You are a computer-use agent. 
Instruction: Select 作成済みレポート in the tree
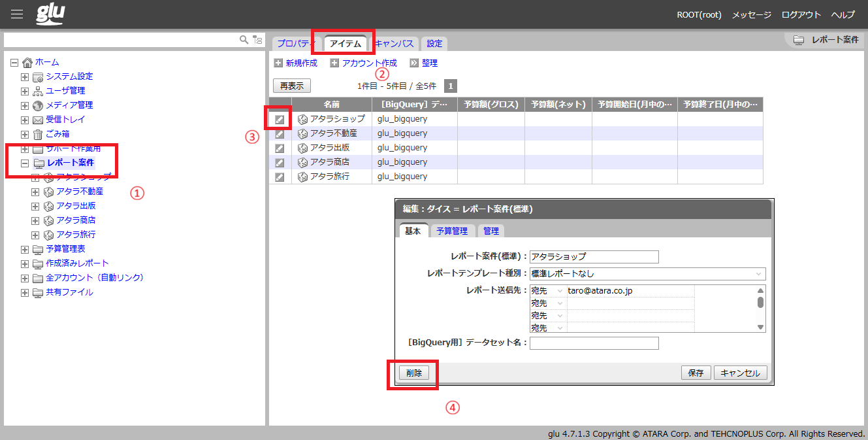[x=77, y=263]
